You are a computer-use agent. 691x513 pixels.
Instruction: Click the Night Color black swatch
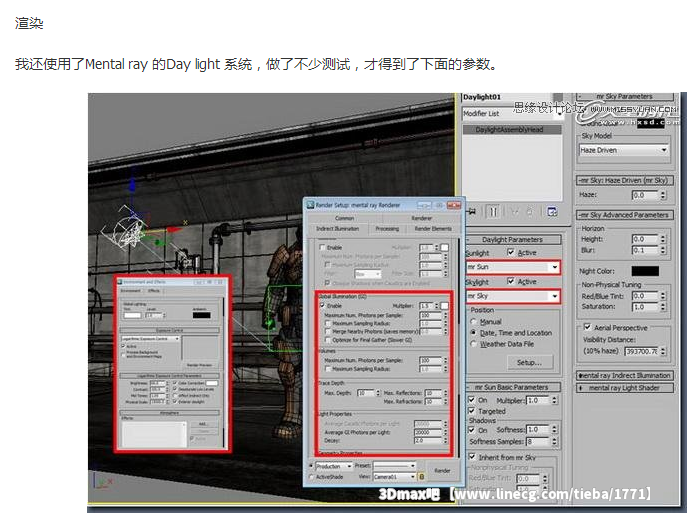(645, 271)
